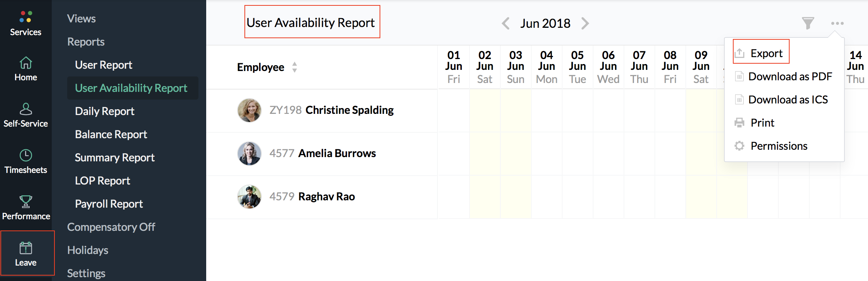Click the filter funnel icon
Viewport: 868px width, 281px height.
coord(808,23)
